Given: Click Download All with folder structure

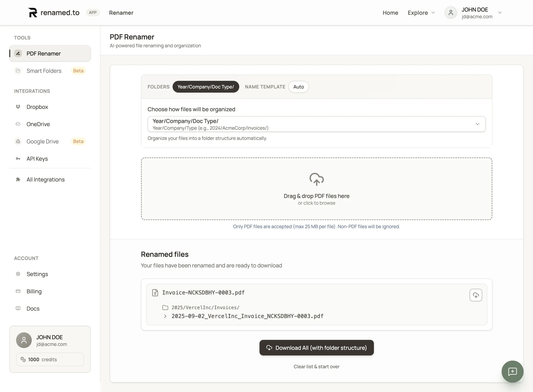Looking at the screenshot, I should pyautogui.click(x=316, y=348).
